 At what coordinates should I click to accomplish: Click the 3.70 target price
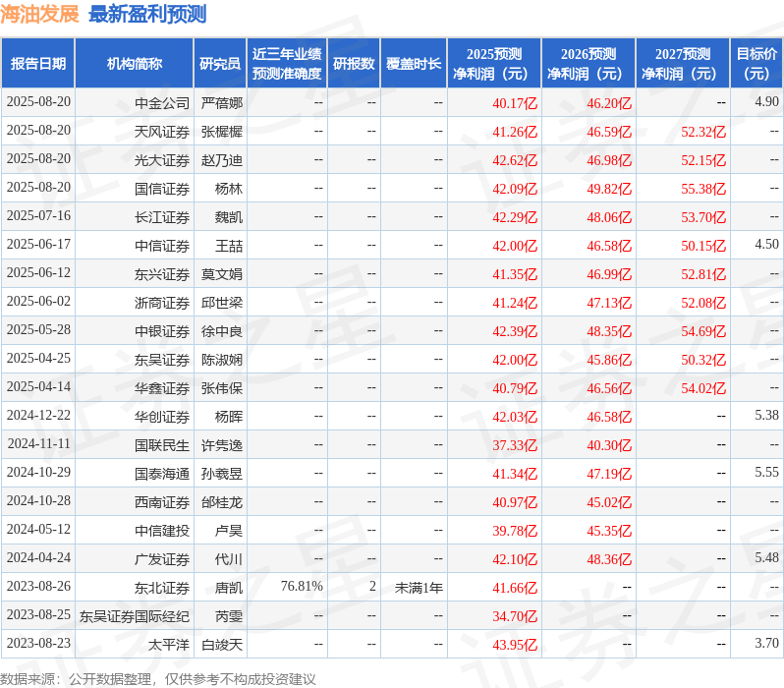(766, 644)
